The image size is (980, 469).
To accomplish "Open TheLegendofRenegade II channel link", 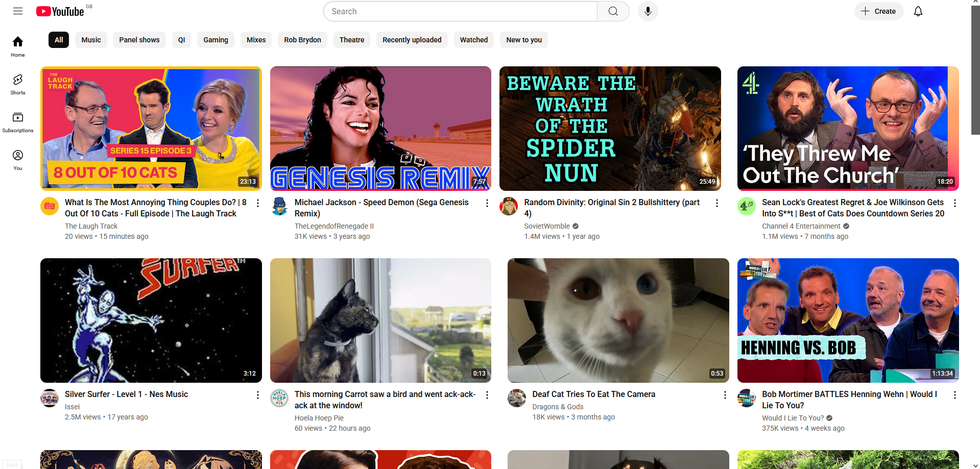I will tap(334, 226).
